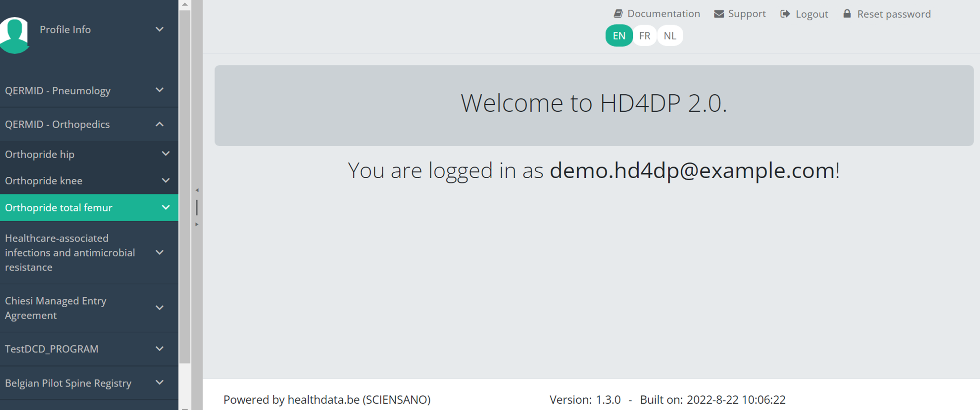Open Orthopride knee submenu
The width and height of the screenshot is (980, 410).
pos(166,180)
